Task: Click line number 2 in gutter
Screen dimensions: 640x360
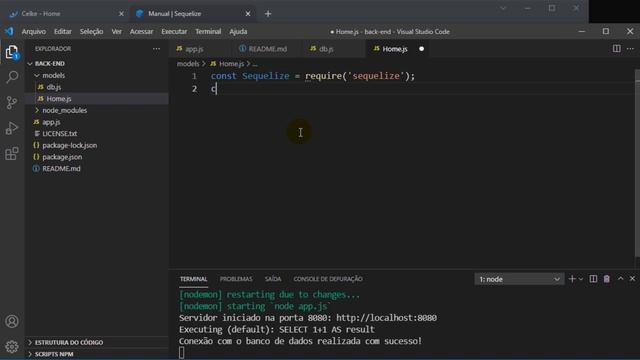Action: 194,89
